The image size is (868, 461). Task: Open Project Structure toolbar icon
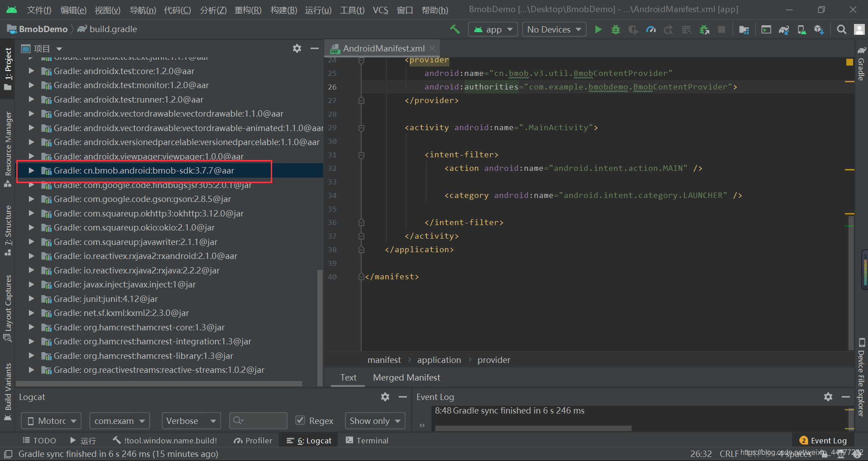pos(744,29)
